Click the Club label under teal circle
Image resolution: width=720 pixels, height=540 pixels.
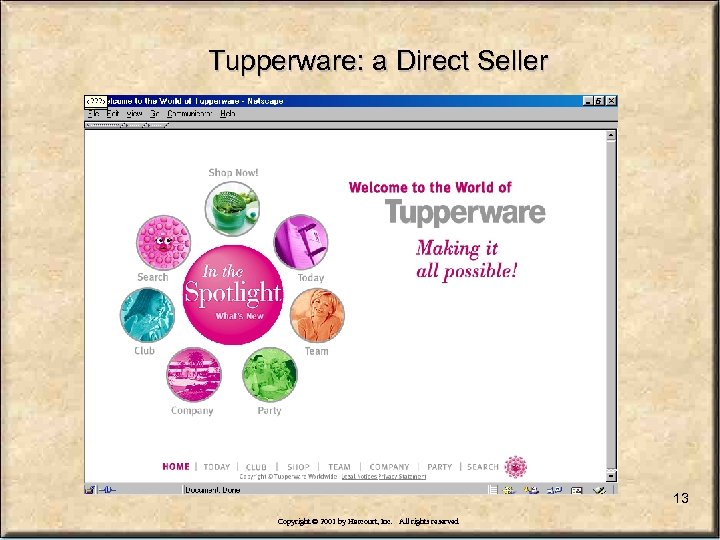point(145,351)
